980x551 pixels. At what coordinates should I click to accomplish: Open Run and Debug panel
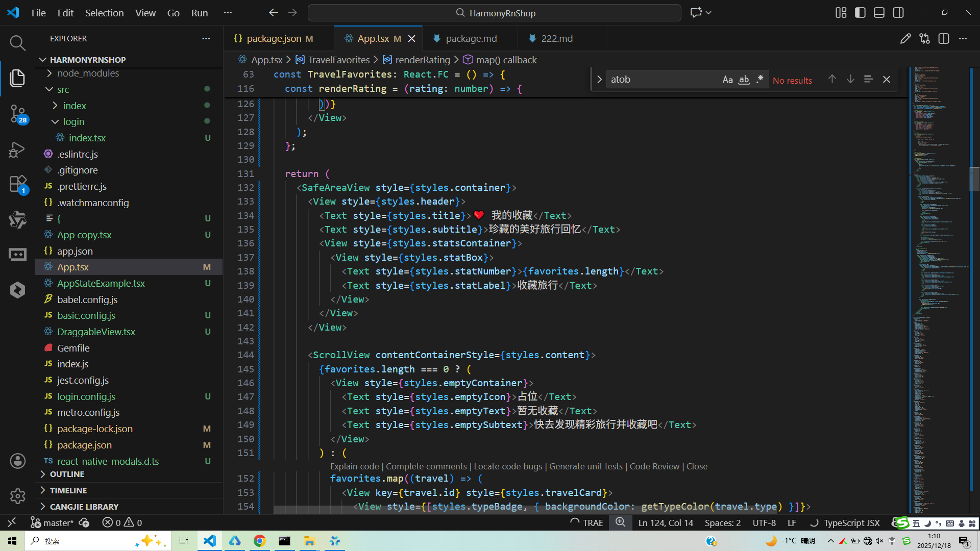(x=17, y=149)
